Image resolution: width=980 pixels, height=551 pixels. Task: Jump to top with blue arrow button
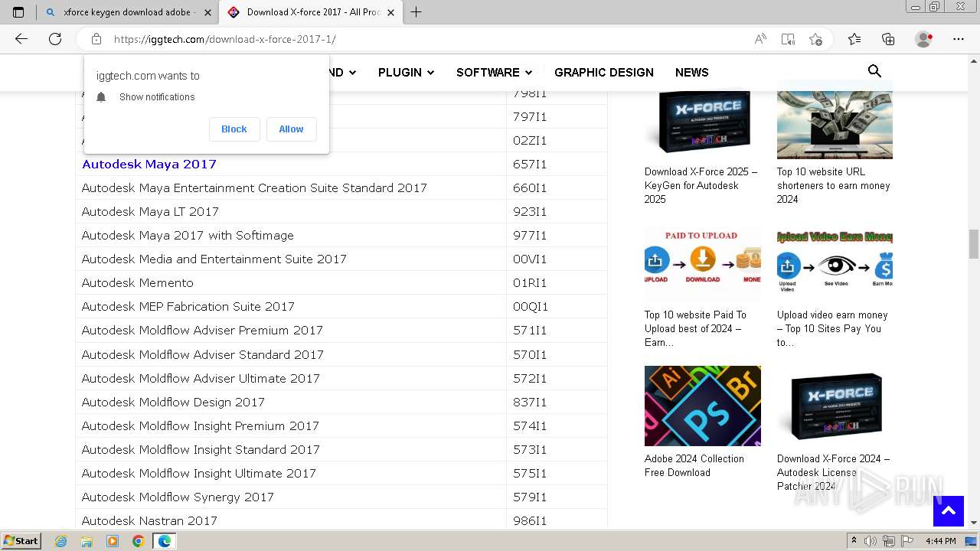(x=948, y=511)
